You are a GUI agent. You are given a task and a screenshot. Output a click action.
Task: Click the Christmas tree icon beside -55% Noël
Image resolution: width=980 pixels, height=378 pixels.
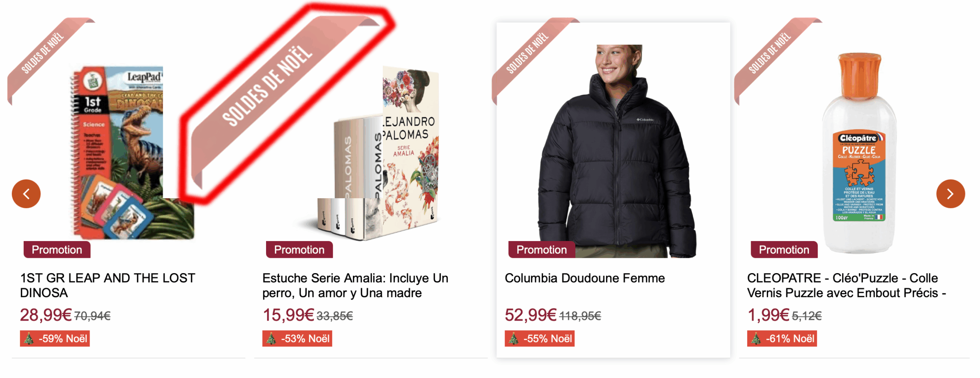[513, 339]
